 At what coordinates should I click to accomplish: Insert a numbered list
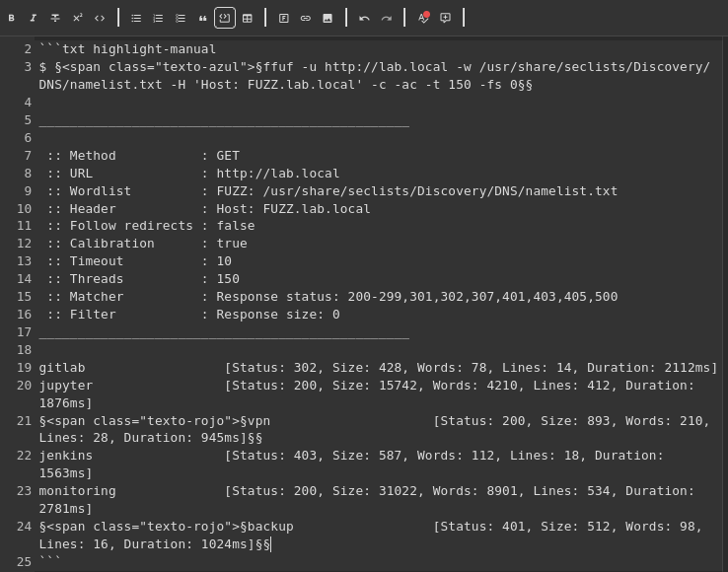(158, 18)
